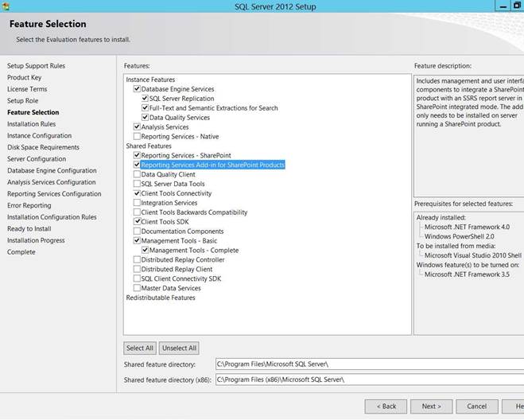Viewport: 524px width, 420px height.
Task: Select Setup Role step in sidebar
Action: [x=23, y=101]
